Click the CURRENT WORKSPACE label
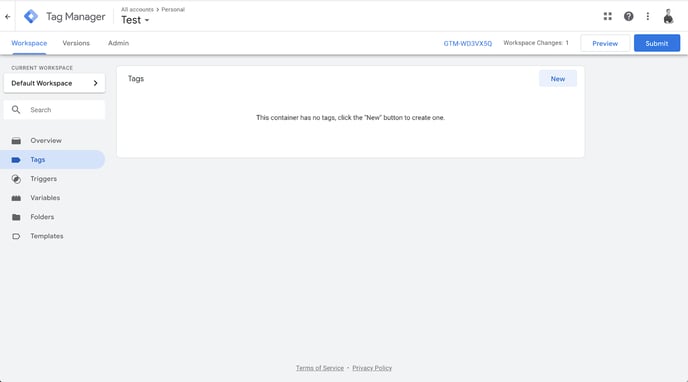The width and height of the screenshot is (688, 382). (x=42, y=68)
